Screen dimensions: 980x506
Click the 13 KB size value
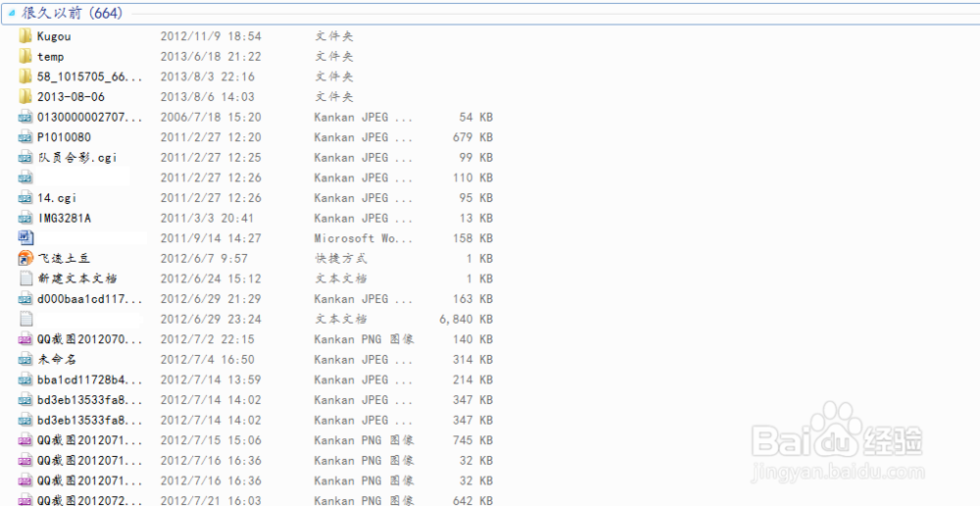coord(475,218)
